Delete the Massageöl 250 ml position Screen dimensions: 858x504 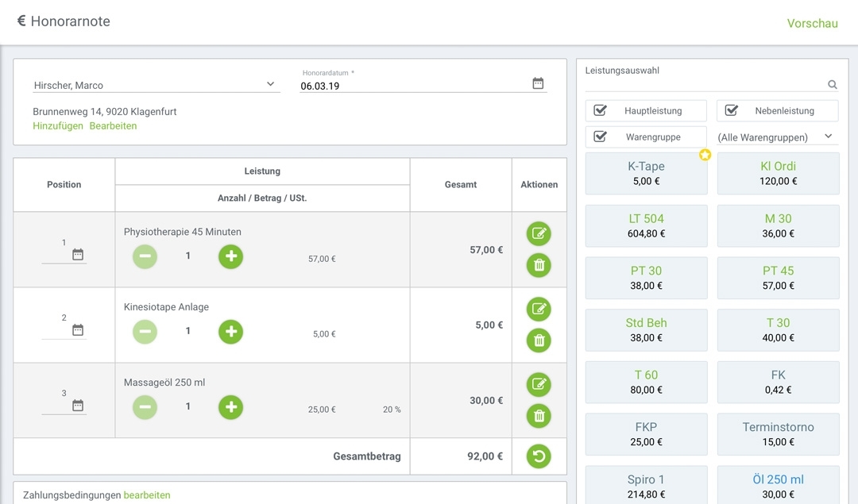539,416
